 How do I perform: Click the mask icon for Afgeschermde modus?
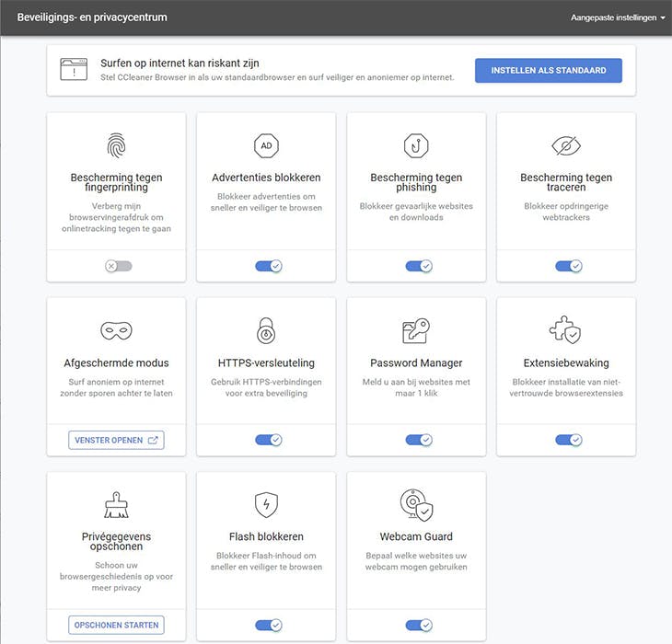pyautogui.click(x=116, y=330)
